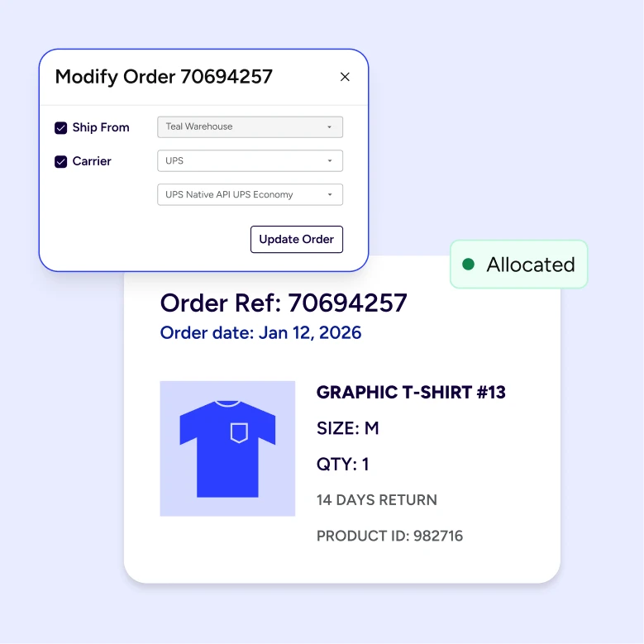Open UPS Native API UPS Economy dropdown

click(x=250, y=194)
